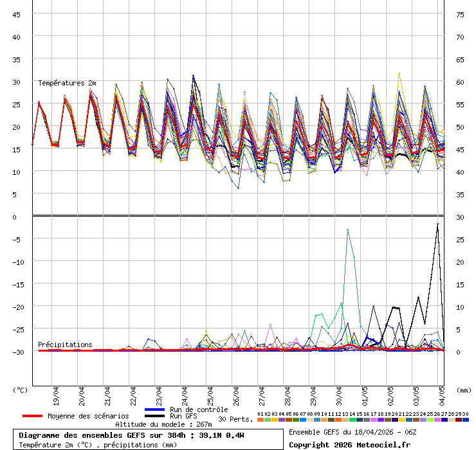Select perturbation 21 yellow legend swatch
Screen dimensions: 476x450
pos(402,420)
